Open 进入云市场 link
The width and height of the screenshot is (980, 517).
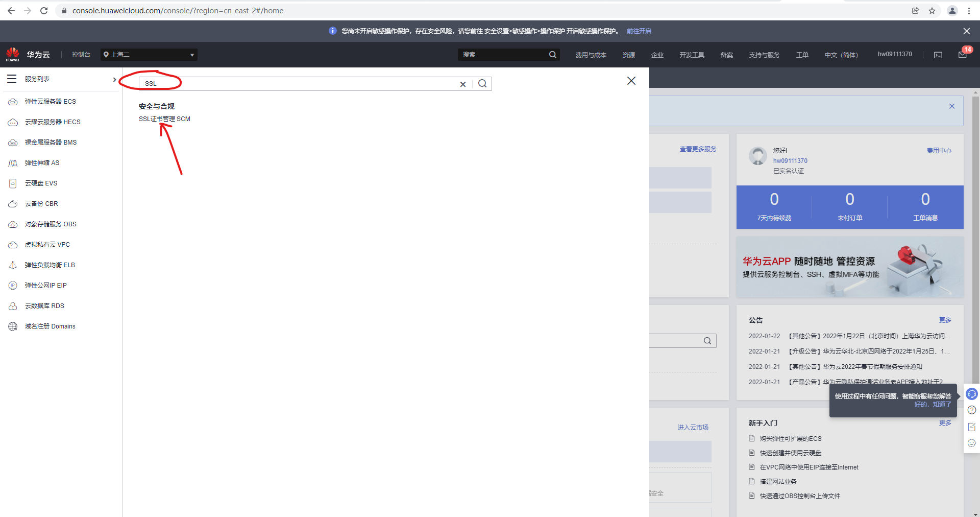coord(693,428)
